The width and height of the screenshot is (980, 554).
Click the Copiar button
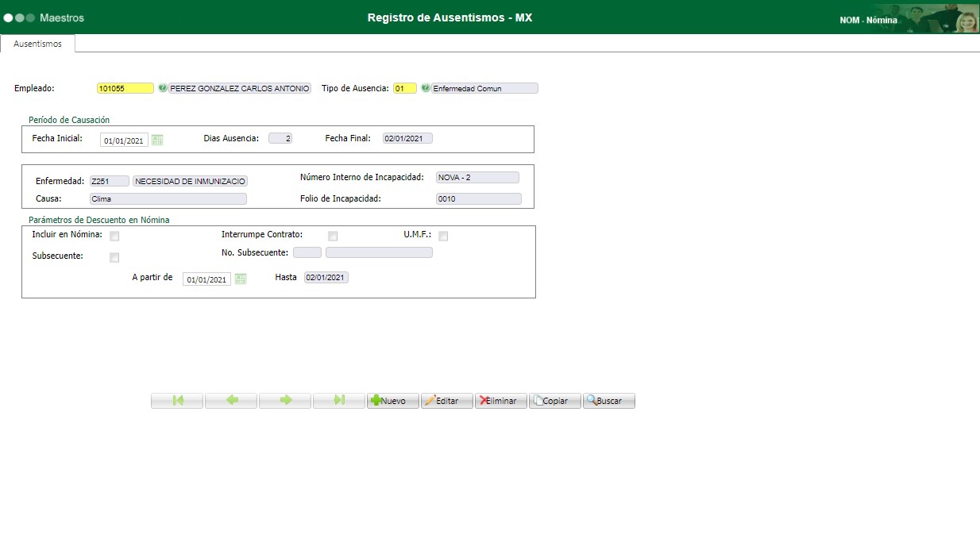pos(555,401)
